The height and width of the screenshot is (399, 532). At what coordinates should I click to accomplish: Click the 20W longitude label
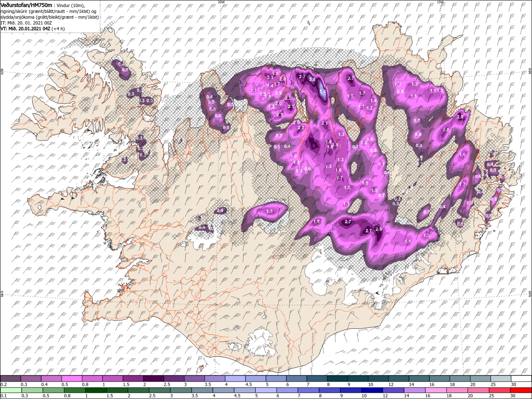221,2
